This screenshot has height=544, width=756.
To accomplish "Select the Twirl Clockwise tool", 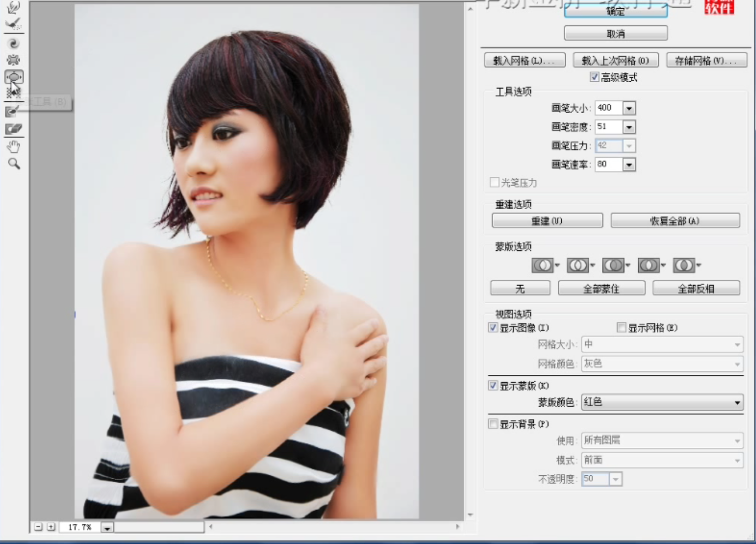I will (x=14, y=43).
